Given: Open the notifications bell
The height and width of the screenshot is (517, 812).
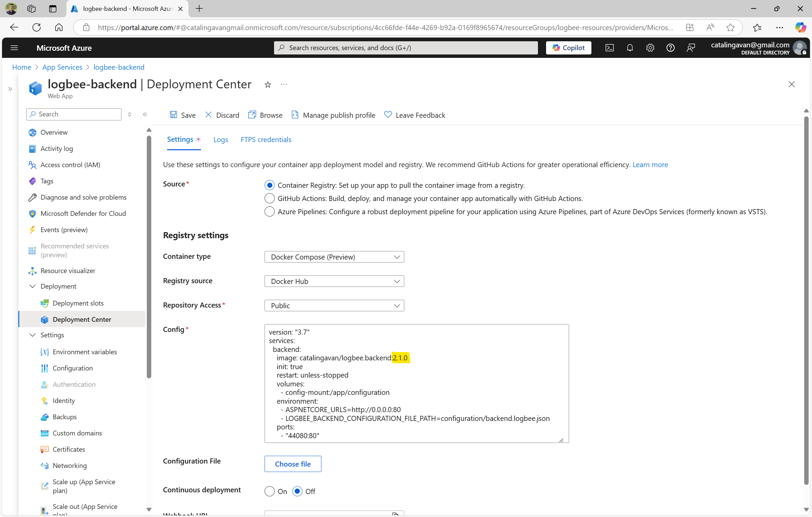Looking at the screenshot, I should click(630, 48).
